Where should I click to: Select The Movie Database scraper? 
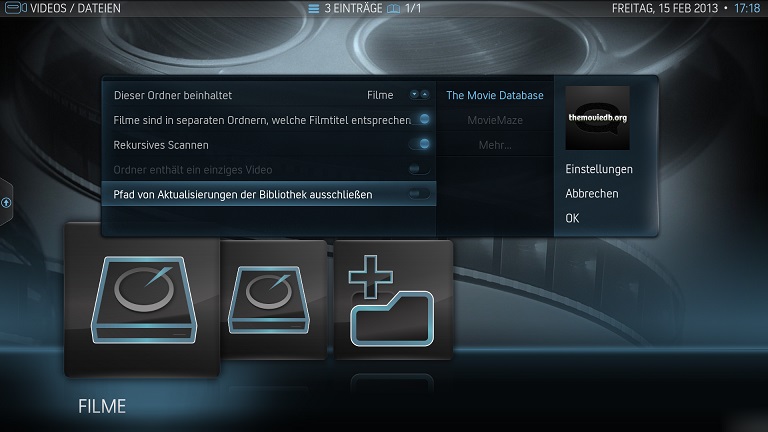click(495, 95)
